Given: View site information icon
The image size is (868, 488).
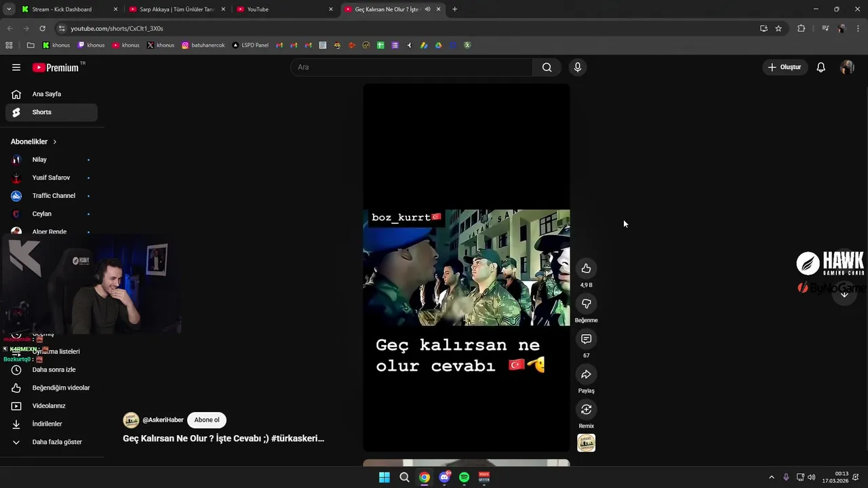Looking at the screenshot, I should pyautogui.click(x=62, y=28).
